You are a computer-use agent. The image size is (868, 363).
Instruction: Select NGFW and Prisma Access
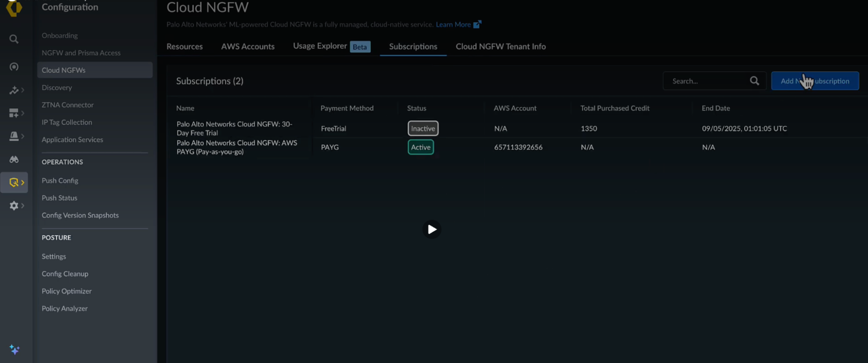point(81,53)
